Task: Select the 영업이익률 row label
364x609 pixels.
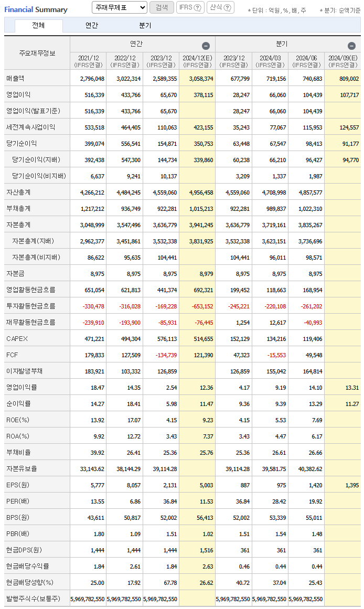Action: tap(22, 387)
